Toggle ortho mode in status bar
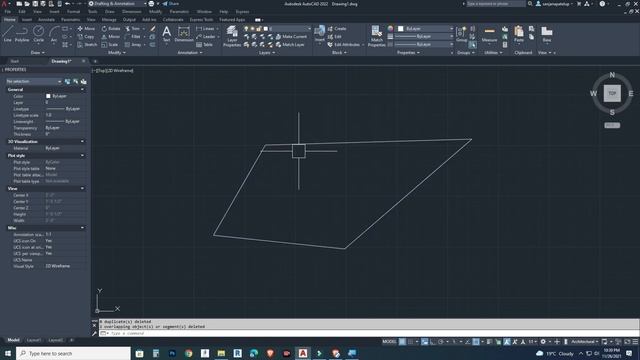This screenshot has width=640, height=360. [x=433, y=342]
